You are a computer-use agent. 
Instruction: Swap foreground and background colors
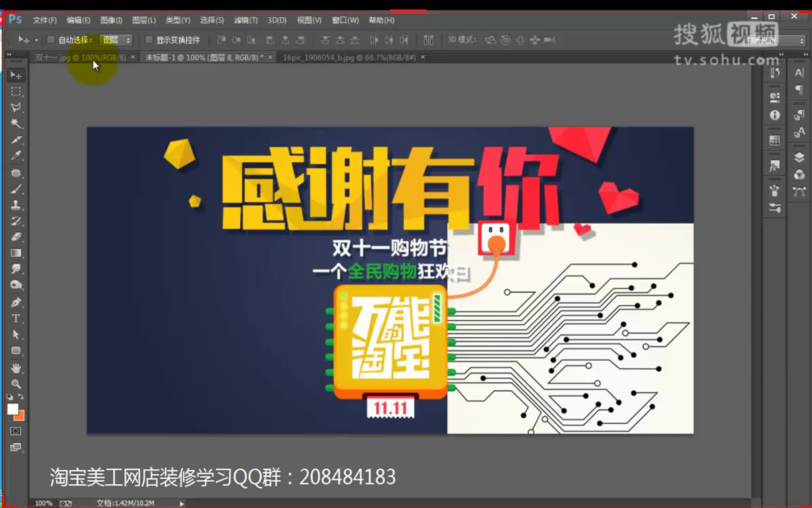pyautogui.click(x=21, y=397)
